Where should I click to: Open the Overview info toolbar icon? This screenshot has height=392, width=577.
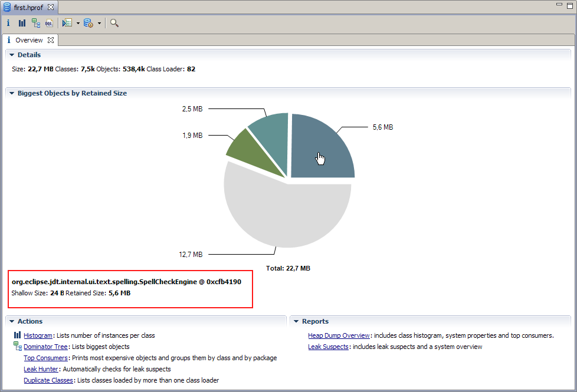coord(8,23)
